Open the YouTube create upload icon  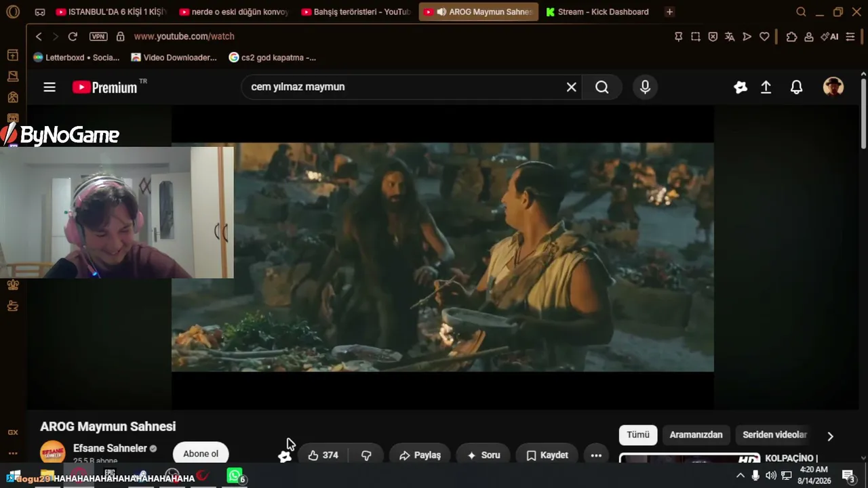pos(766,87)
